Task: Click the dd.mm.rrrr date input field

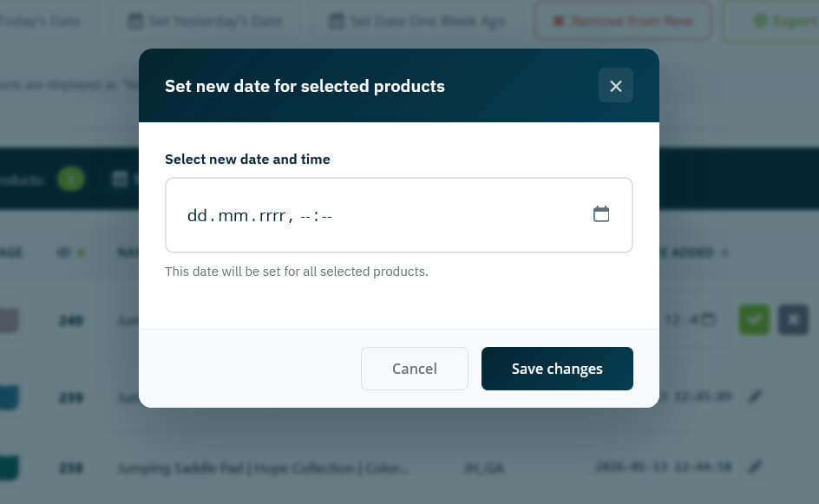Action: (347, 214)
